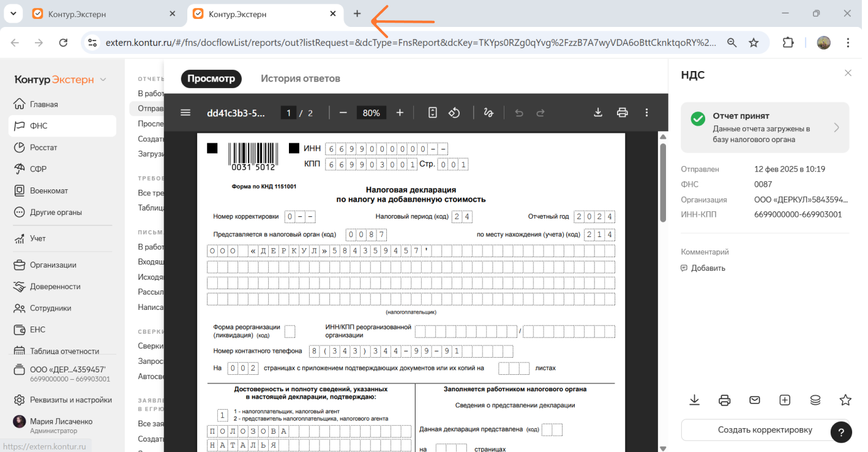Viewport: 868px width, 452px height.
Task: Click PDF scrollbar down arrow
Action: [x=663, y=448]
